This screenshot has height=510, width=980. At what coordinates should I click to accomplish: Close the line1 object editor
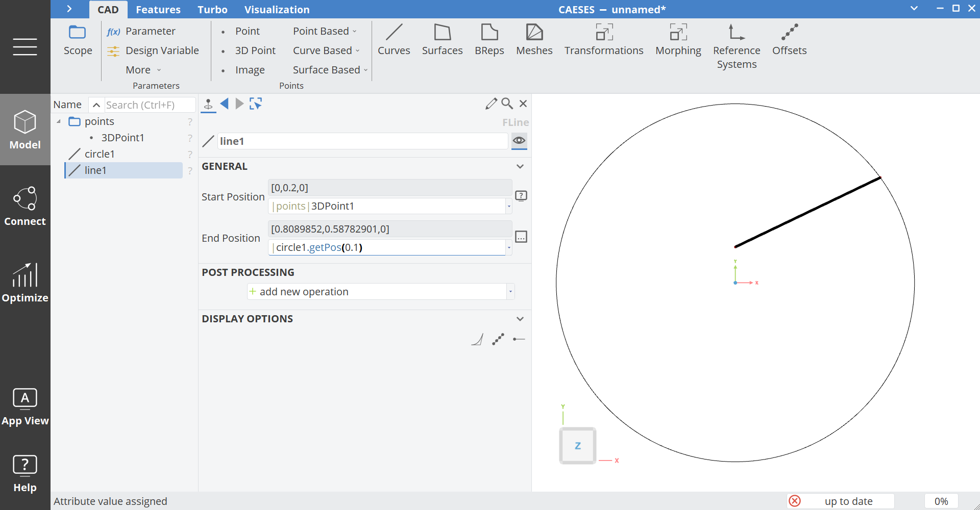pyautogui.click(x=523, y=104)
